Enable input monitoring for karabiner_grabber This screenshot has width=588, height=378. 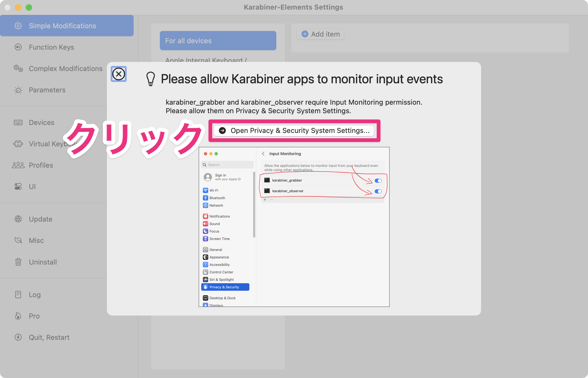coord(378,180)
